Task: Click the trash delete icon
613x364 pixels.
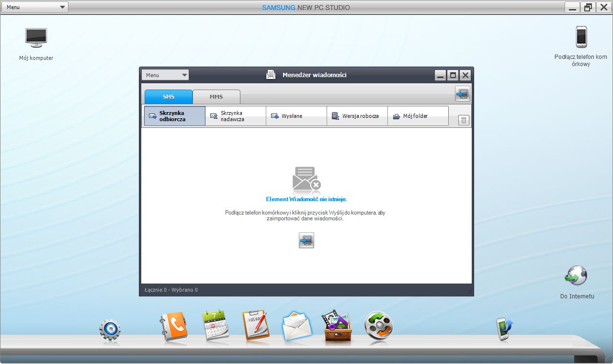Action: click(464, 120)
